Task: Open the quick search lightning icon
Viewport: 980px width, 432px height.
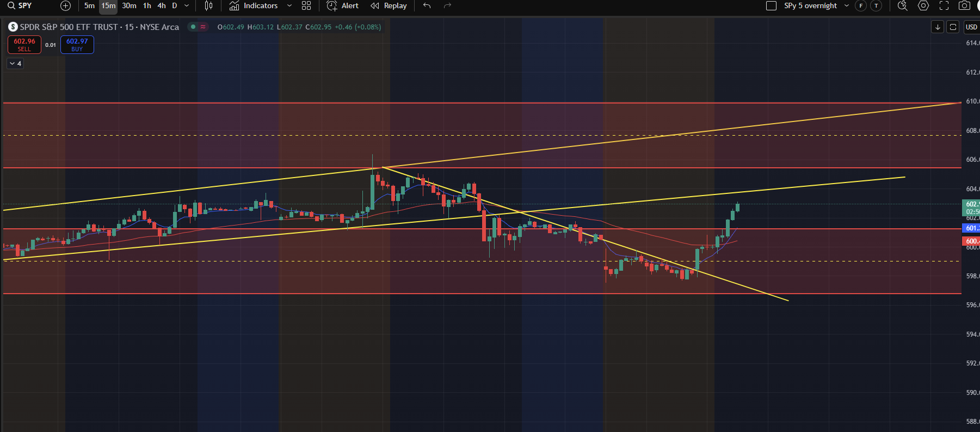Action: click(x=903, y=5)
